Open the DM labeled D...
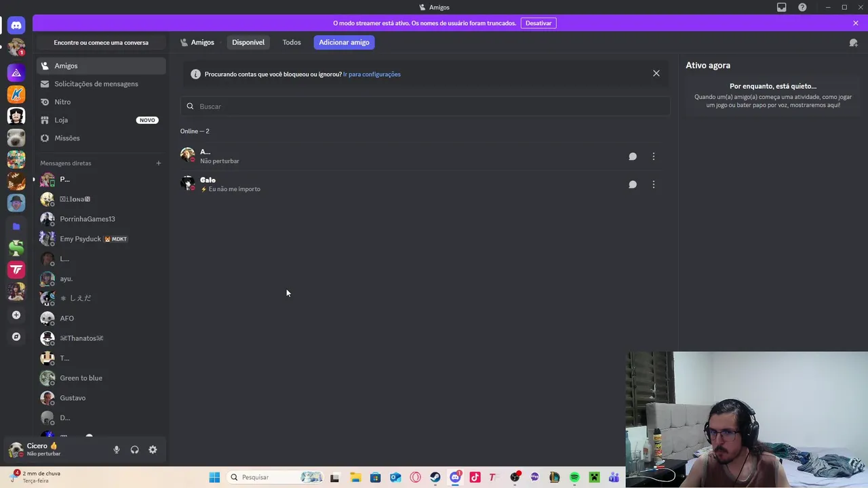This screenshot has height=488, width=868. tap(101, 418)
